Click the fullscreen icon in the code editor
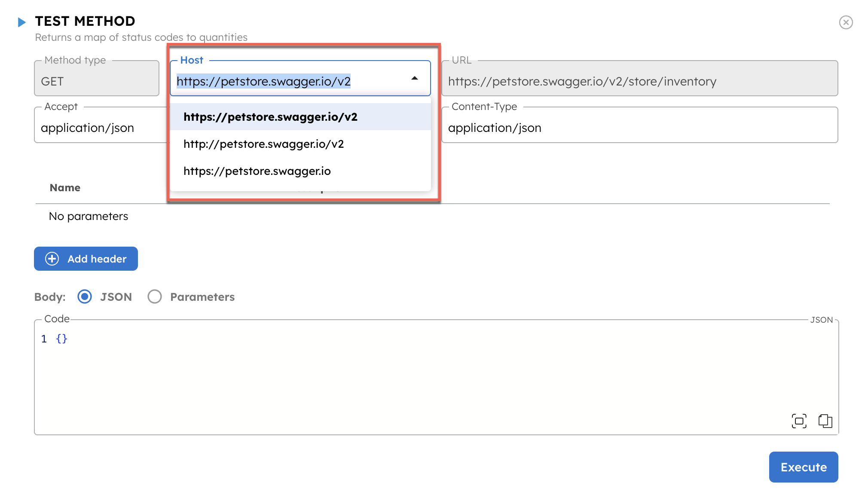868x495 pixels. click(798, 421)
